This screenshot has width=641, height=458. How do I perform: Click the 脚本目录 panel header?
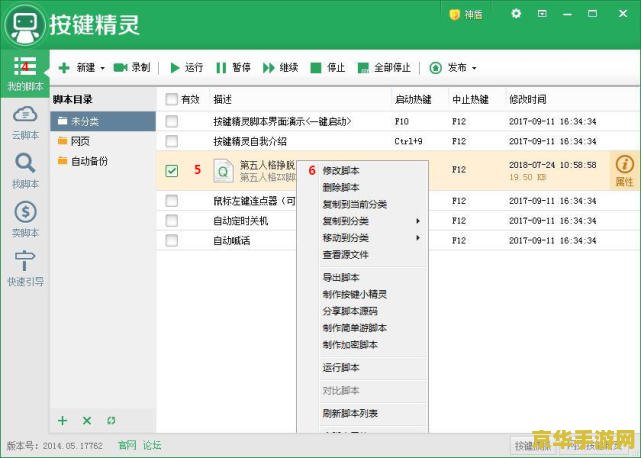click(x=72, y=99)
